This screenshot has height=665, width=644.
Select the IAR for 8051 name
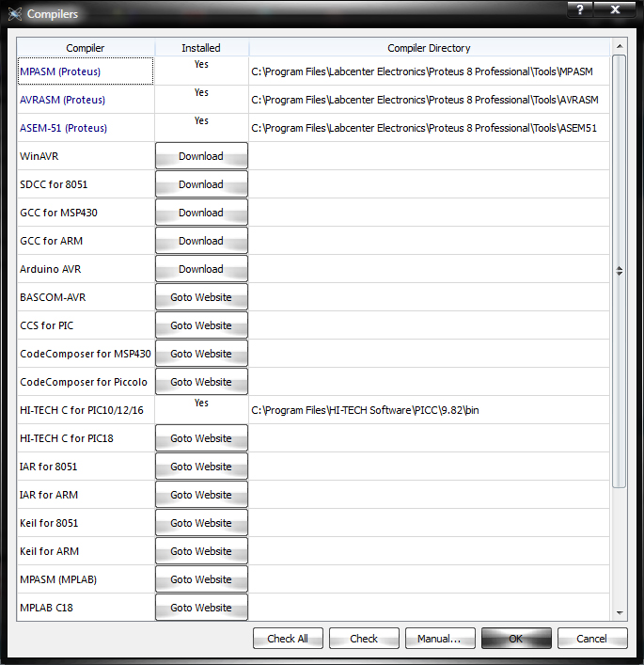click(x=49, y=467)
